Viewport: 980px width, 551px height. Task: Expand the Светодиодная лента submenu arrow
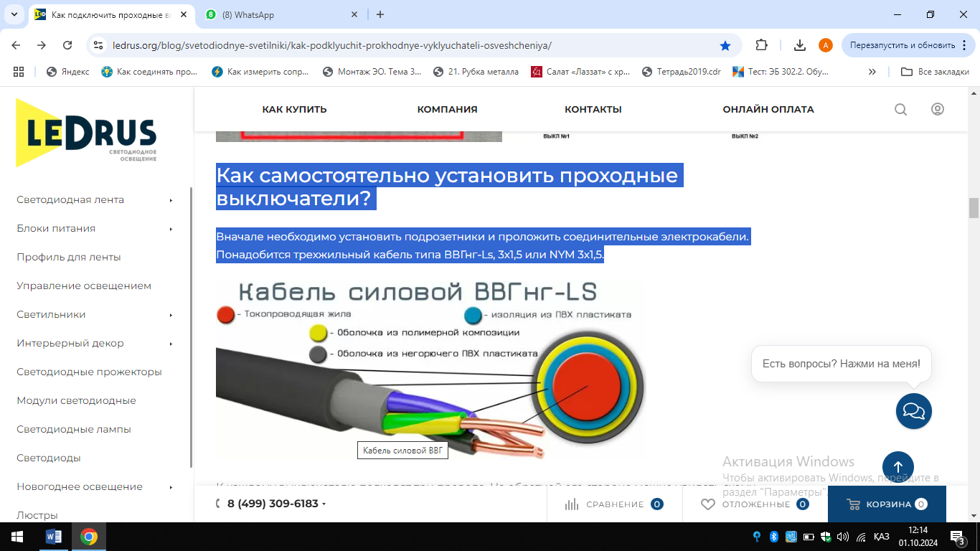[171, 200]
